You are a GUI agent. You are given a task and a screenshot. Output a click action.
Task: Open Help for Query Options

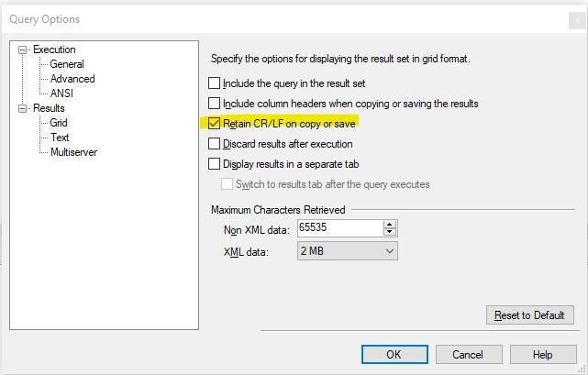(x=542, y=355)
